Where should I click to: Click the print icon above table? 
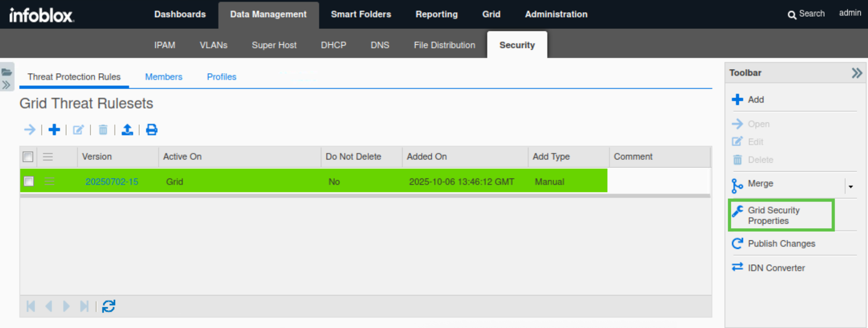tap(152, 130)
